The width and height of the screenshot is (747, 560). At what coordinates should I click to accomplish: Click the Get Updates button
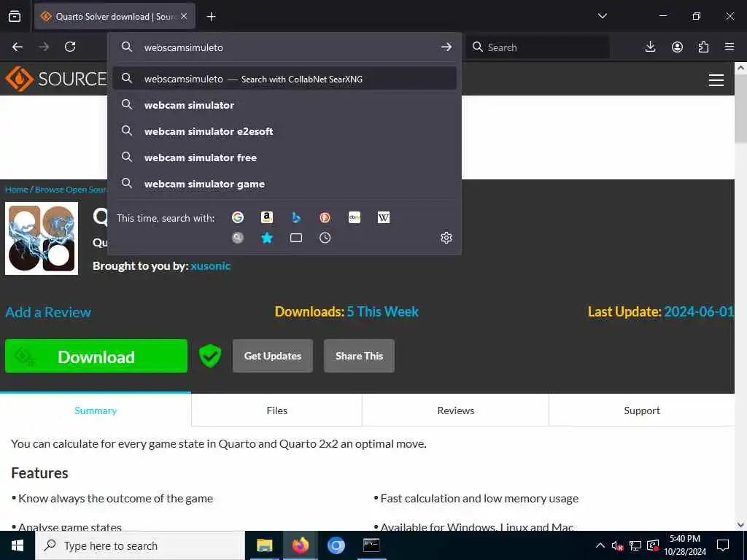pos(273,356)
